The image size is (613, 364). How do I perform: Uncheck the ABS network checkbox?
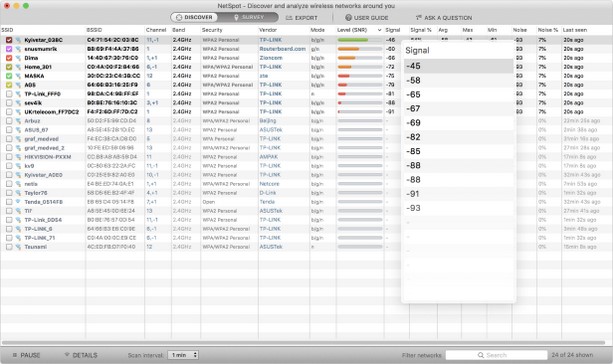coord(9,85)
